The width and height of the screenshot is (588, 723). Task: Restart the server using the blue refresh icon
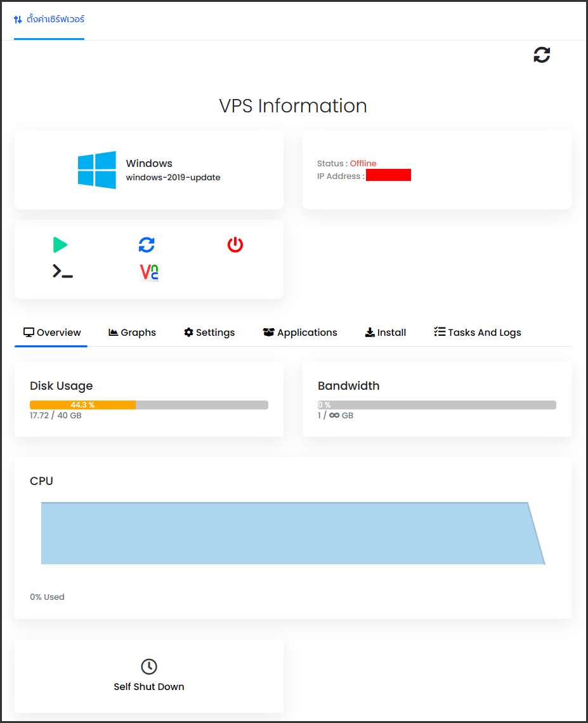(147, 245)
